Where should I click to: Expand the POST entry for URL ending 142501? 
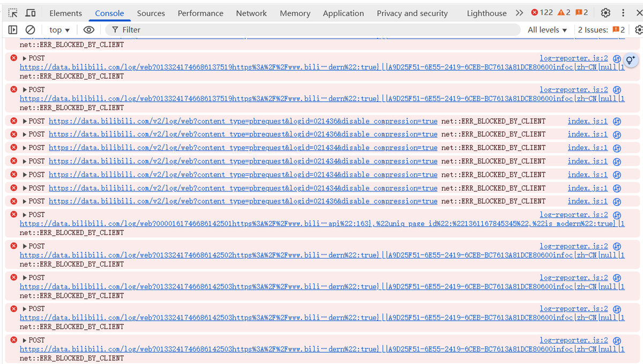pos(25,215)
